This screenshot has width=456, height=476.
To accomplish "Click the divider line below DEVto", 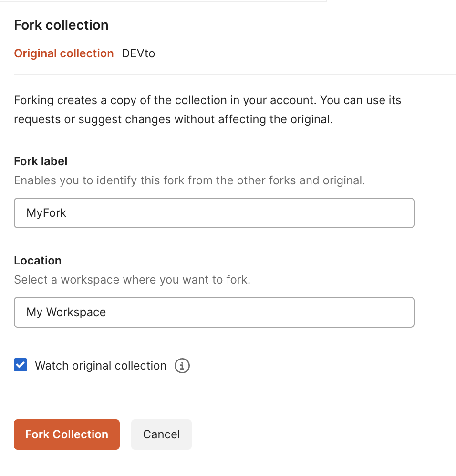I will pos(235,74).
